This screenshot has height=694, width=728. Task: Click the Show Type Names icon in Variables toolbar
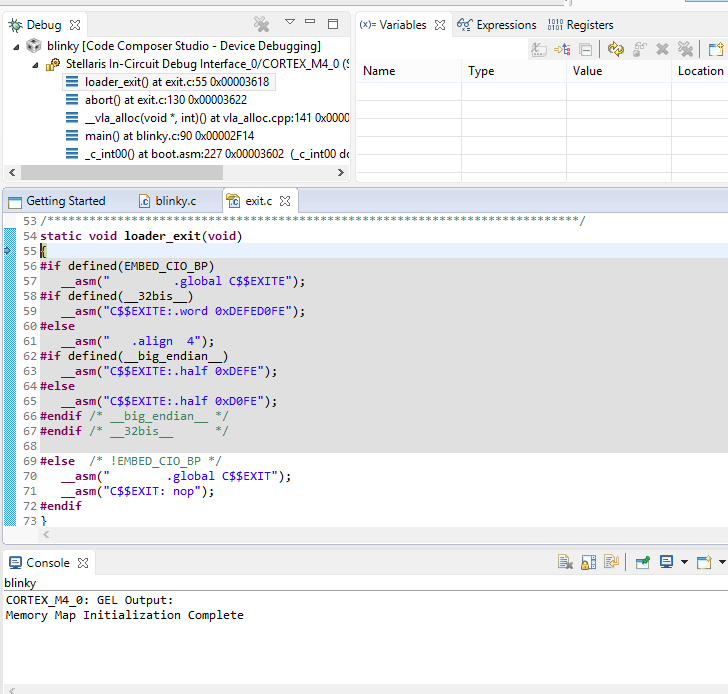[x=539, y=49]
